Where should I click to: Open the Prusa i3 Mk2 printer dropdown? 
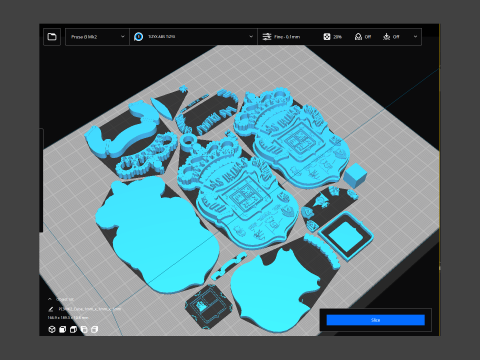coord(97,37)
